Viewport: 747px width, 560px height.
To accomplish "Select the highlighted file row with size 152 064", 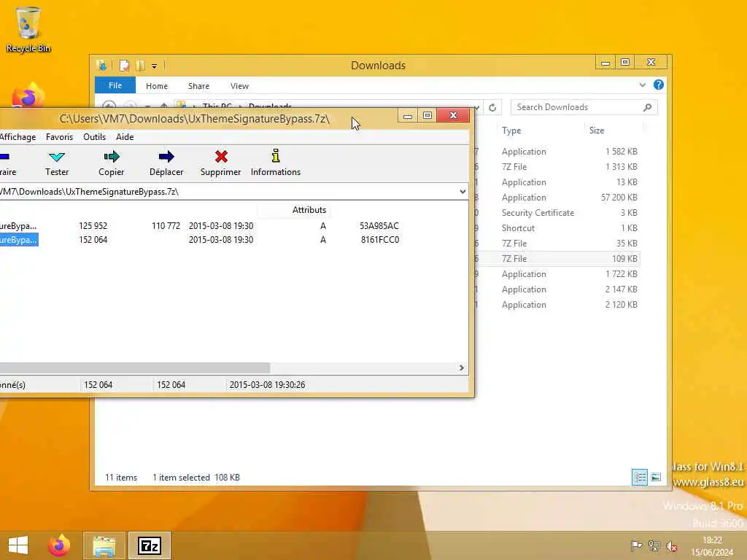I will tap(200, 239).
